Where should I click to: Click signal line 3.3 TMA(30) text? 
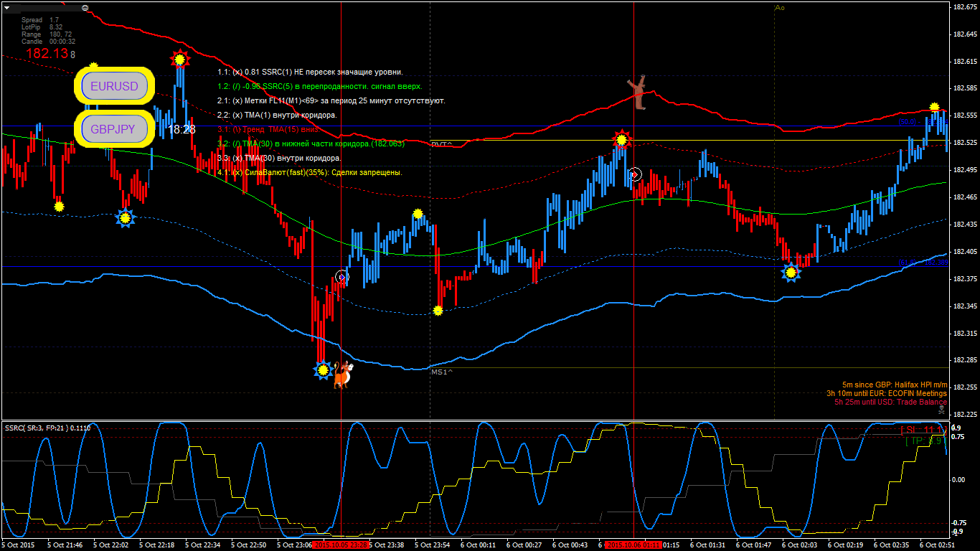(x=279, y=158)
